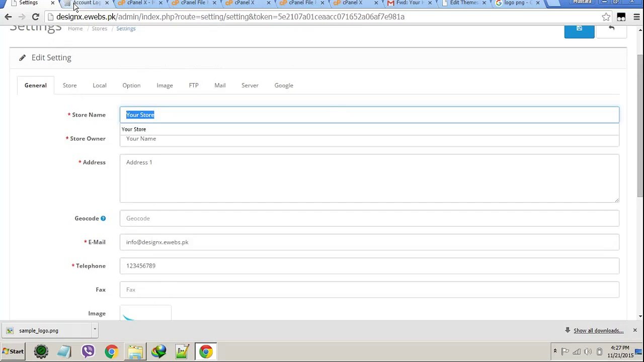Reload the page with the refresh icon
This screenshot has width=644, height=362.
36,17
